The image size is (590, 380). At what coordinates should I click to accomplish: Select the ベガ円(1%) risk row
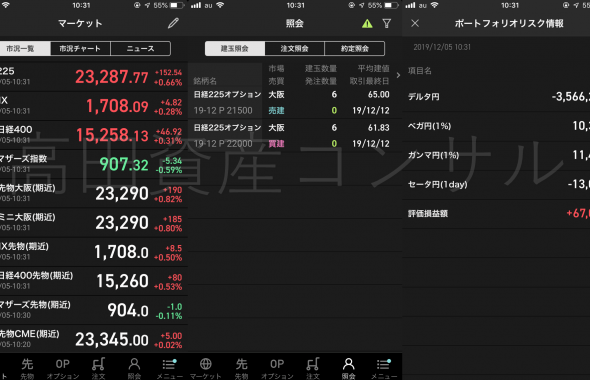point(496,126)
